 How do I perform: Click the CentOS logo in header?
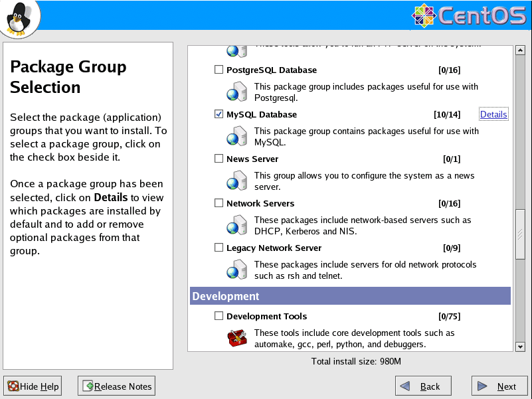coord(469,15)
